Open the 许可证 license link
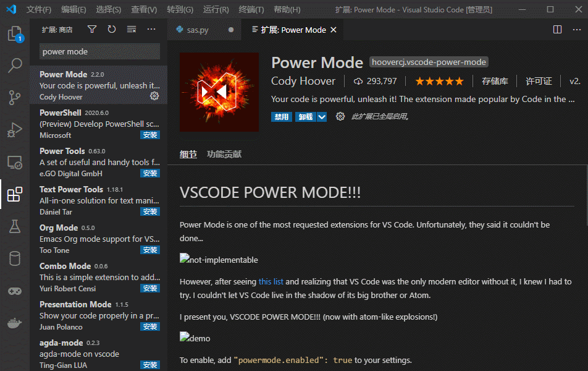 [x=539, y=81]
